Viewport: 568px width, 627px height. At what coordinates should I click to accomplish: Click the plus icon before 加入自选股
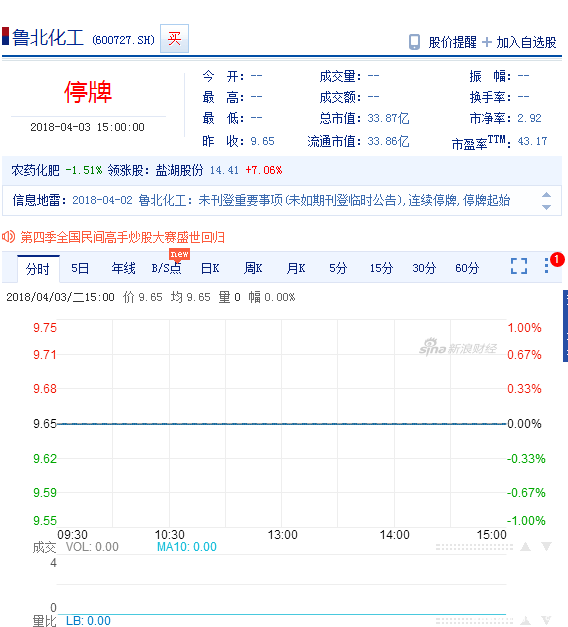pyautogui.click(x=487, y=42)
